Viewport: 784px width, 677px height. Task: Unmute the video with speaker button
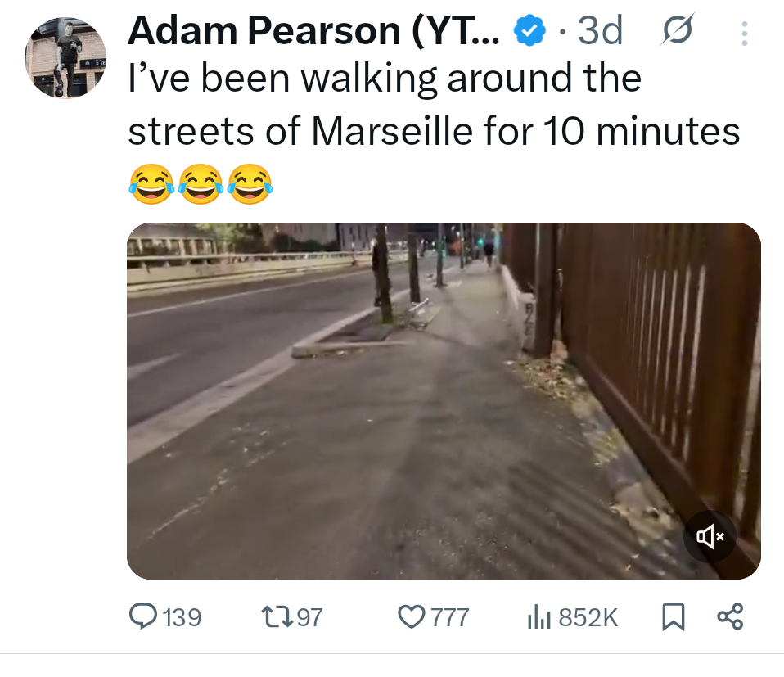click(710, 536)
